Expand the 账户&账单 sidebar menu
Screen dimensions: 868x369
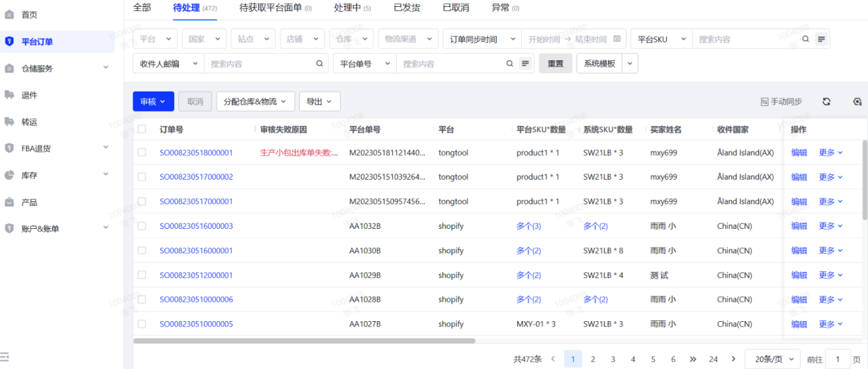click(106, 228)
